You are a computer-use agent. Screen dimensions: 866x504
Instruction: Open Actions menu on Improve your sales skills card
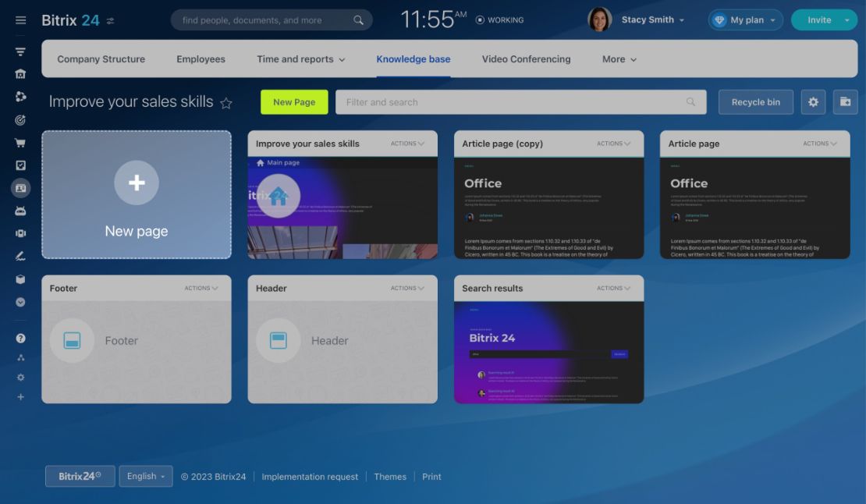pos(407,144)
